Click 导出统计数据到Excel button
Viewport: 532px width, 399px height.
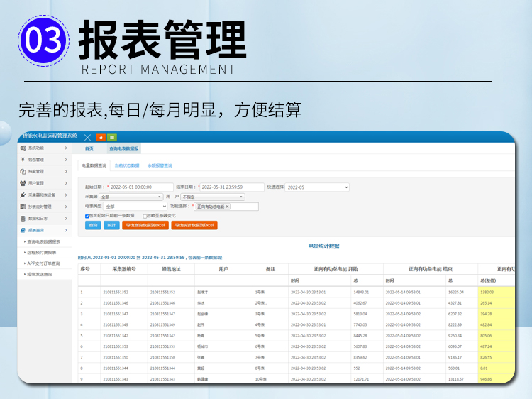point(194,226)
